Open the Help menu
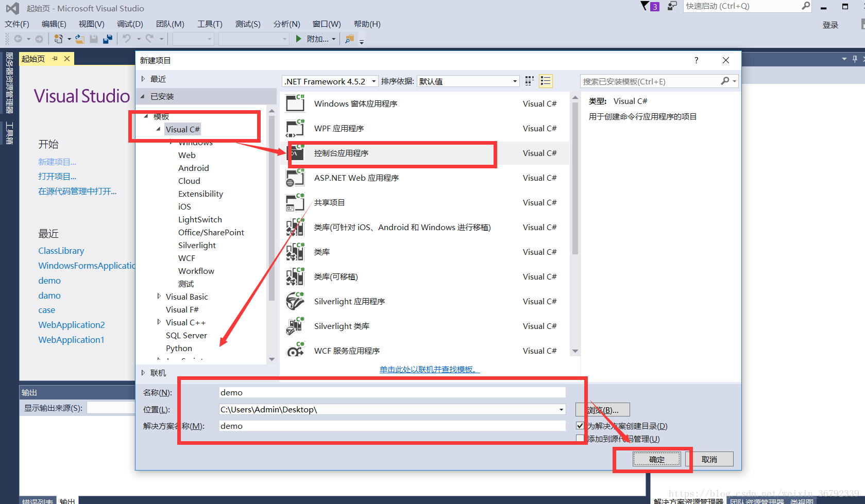 click(x=367, y=24)
